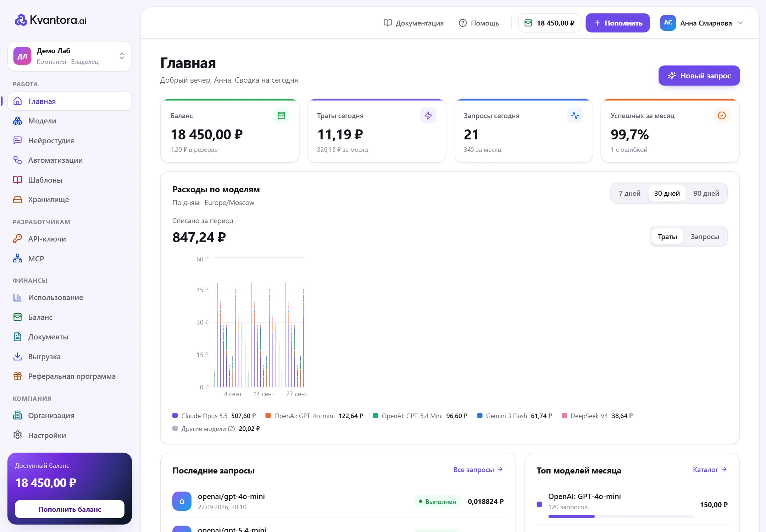This screenshot has height=532, width=766.
Task: Click the Gemini 3 Flash legend entry
Action: click(x=514, y=416)
